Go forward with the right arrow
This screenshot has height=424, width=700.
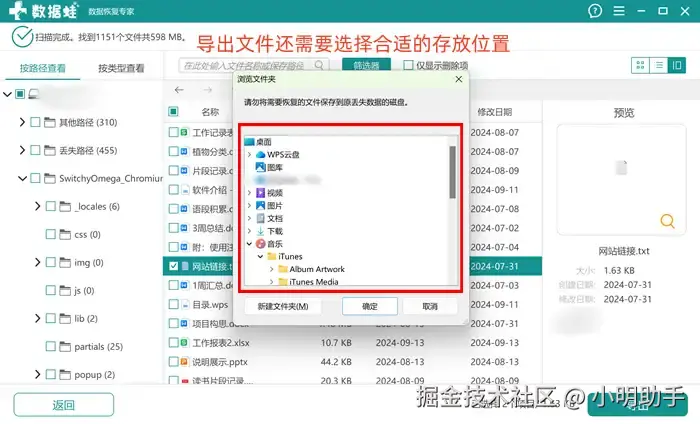coord(207,90)
